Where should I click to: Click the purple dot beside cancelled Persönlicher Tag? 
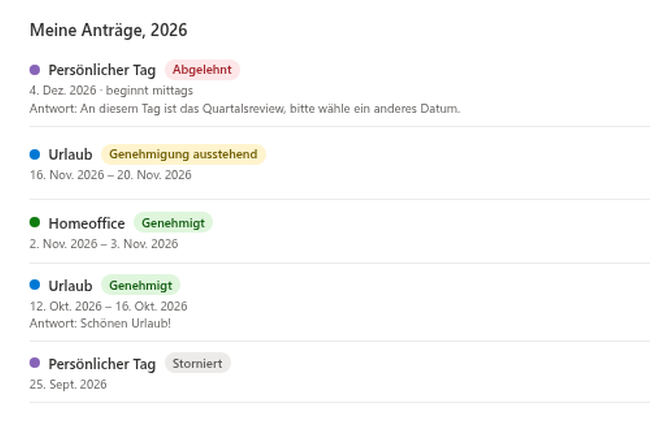[x=35, y=363]
